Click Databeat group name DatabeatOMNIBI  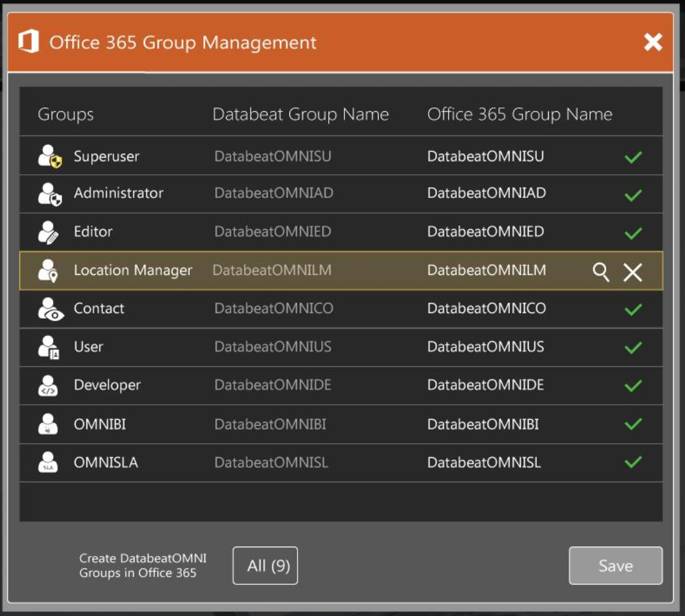pos(270,424)
